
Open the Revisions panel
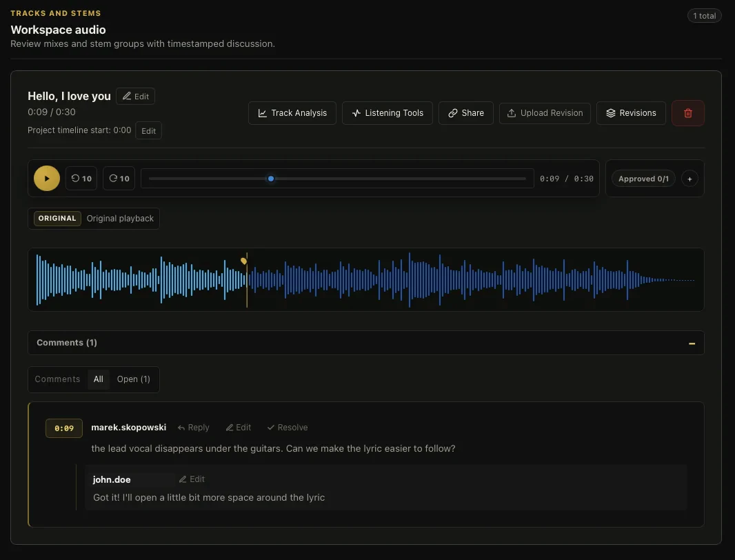631,113
